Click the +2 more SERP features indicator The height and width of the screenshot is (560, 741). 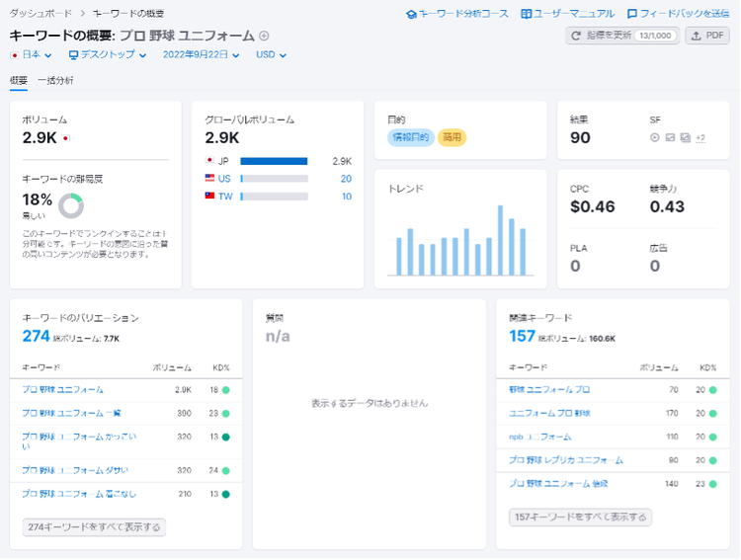[x=700, y=138]
